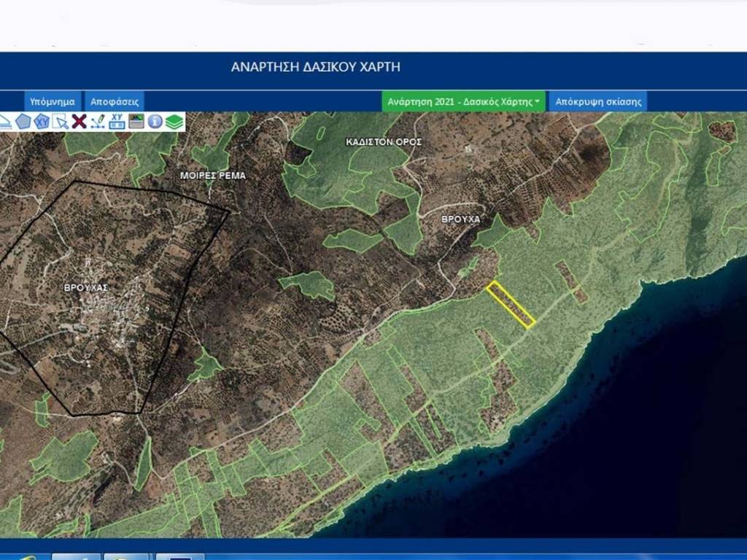Click the basemap image icon
Screen dimensions: 747x560
point(136,122)
